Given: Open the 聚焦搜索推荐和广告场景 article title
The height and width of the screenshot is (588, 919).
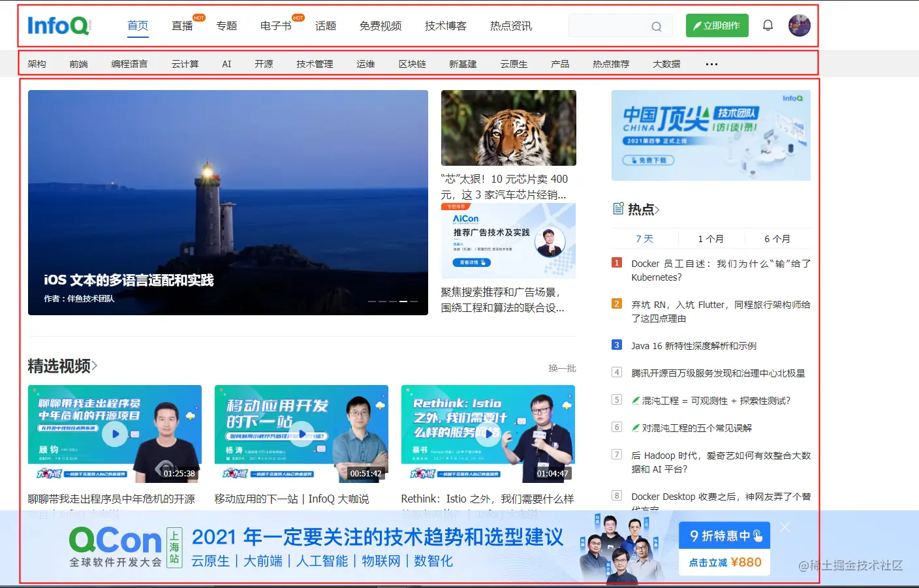Looking at the screenshot, I should tap(503, 300).
